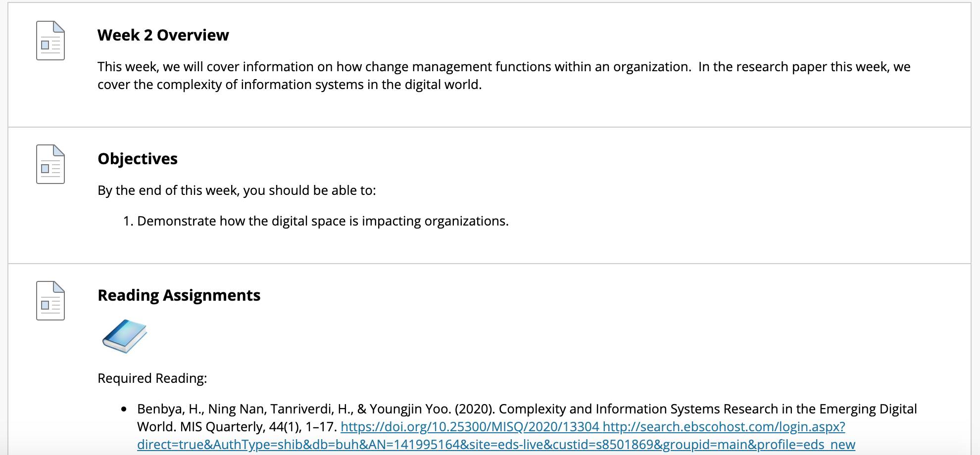Image resolution: width=980 pixels, height=455 pixels.
Task: Click the blue book image
Action: [125, 336]
